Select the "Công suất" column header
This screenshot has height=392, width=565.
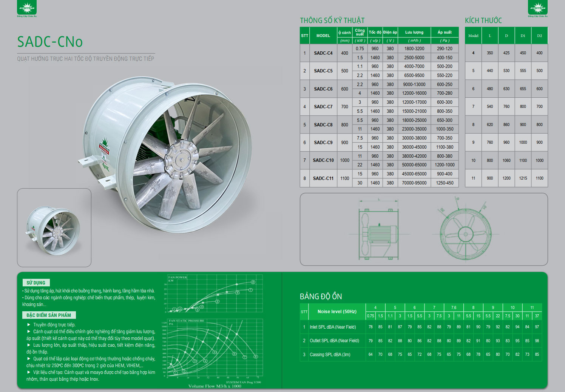click(x=360, y=32)
